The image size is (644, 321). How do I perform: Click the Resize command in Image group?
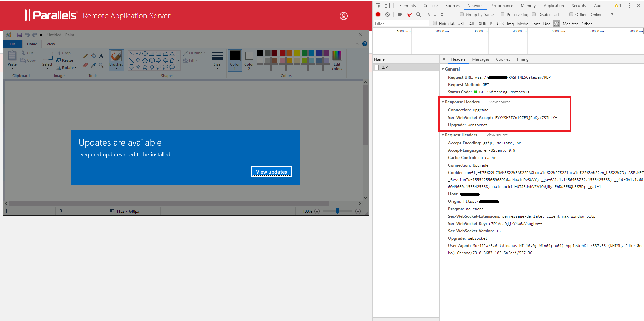click(x=65, y=60)
